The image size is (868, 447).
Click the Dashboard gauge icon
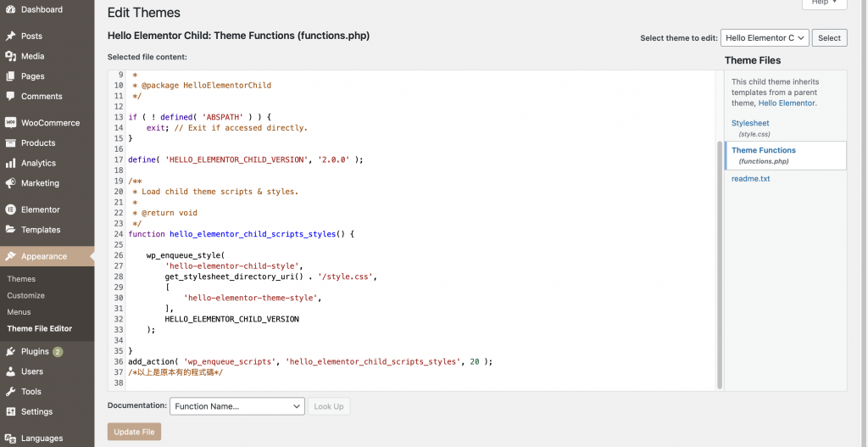pyautogui.click(x=10, y=9)
